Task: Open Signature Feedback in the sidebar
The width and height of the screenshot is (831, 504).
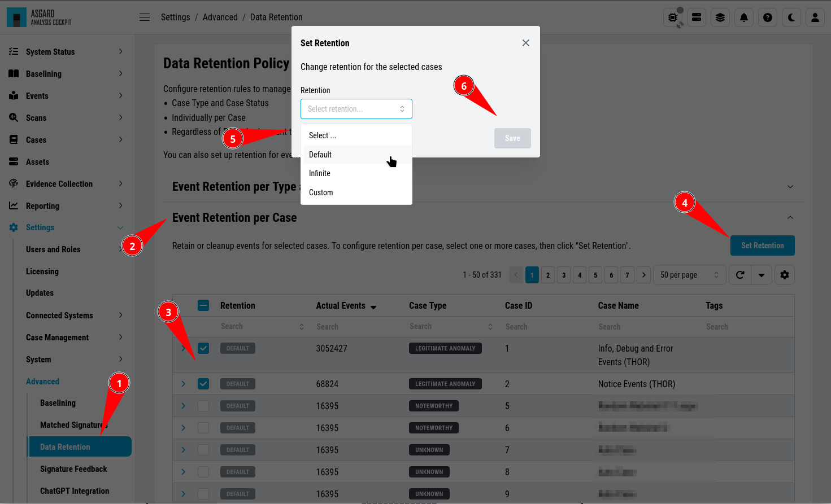Action: click(x=73, y=469)
